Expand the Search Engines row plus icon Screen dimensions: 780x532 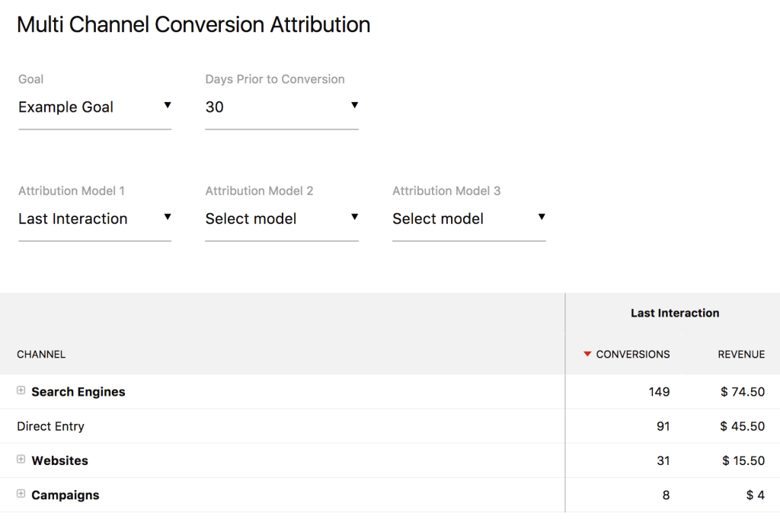point(21,390)
